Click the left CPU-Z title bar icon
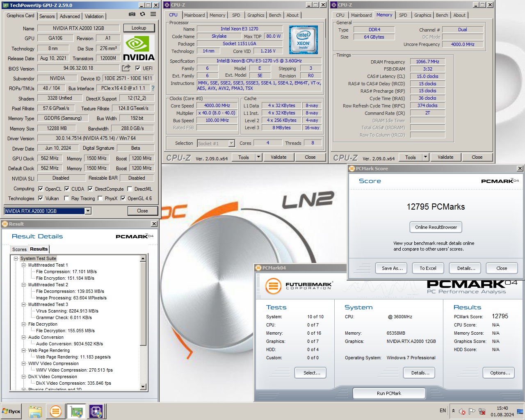Image resolution: width=525 pixels, height=420 pixels. tap(167, 5)
